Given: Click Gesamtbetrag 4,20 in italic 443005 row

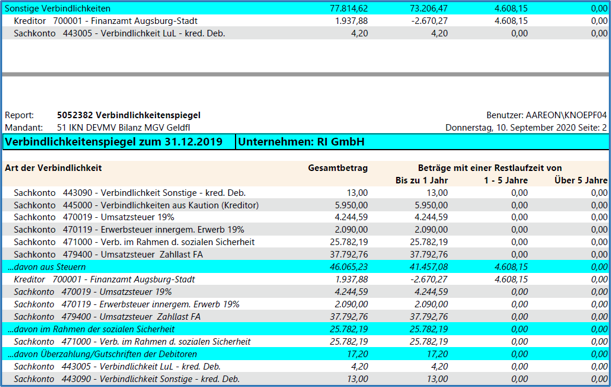Looking at the screenshot, I should point(359,367).
